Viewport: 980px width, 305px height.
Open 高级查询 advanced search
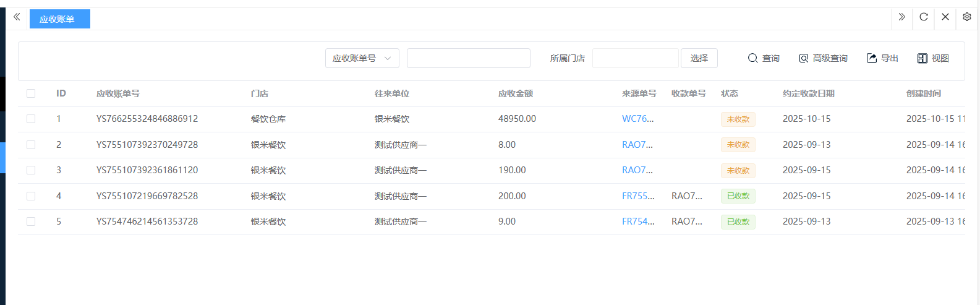823,58
